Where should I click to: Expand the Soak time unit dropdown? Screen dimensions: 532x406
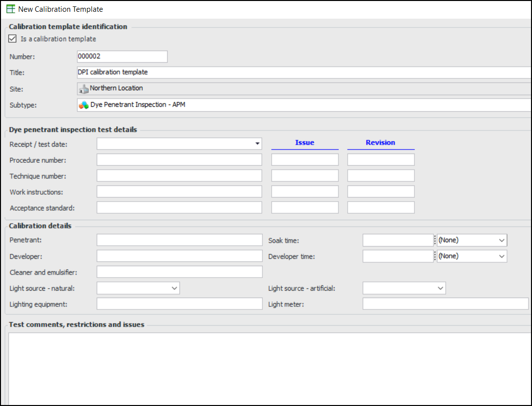501,240
